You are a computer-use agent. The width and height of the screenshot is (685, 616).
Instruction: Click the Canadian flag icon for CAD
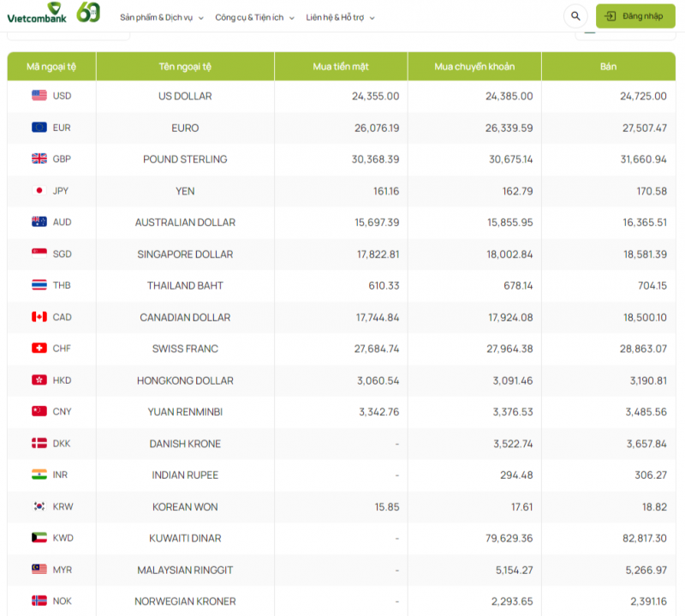coord(39,317)
